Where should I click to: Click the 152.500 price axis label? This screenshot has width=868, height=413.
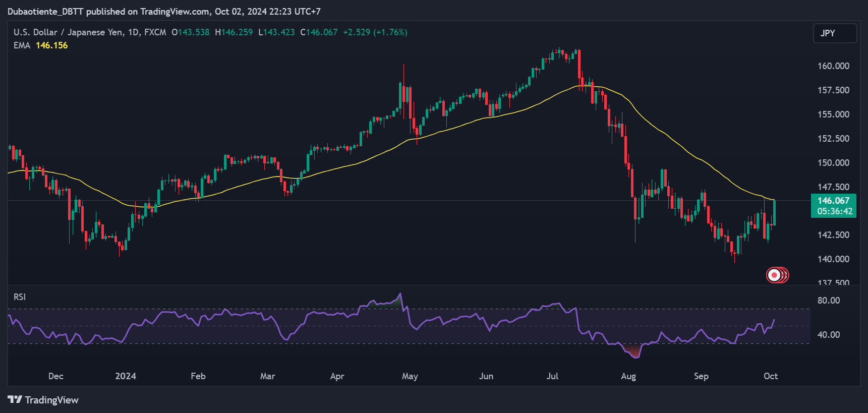click(833, 139)
